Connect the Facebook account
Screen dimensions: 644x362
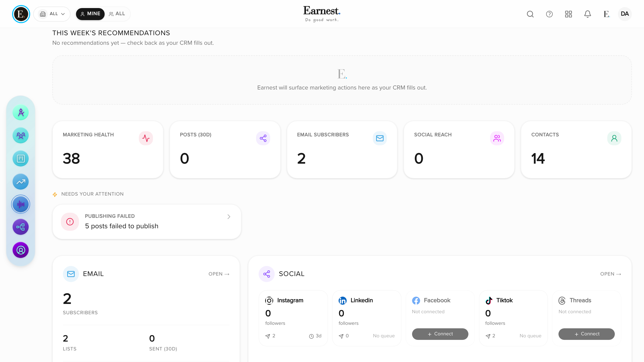click(440, 334)
